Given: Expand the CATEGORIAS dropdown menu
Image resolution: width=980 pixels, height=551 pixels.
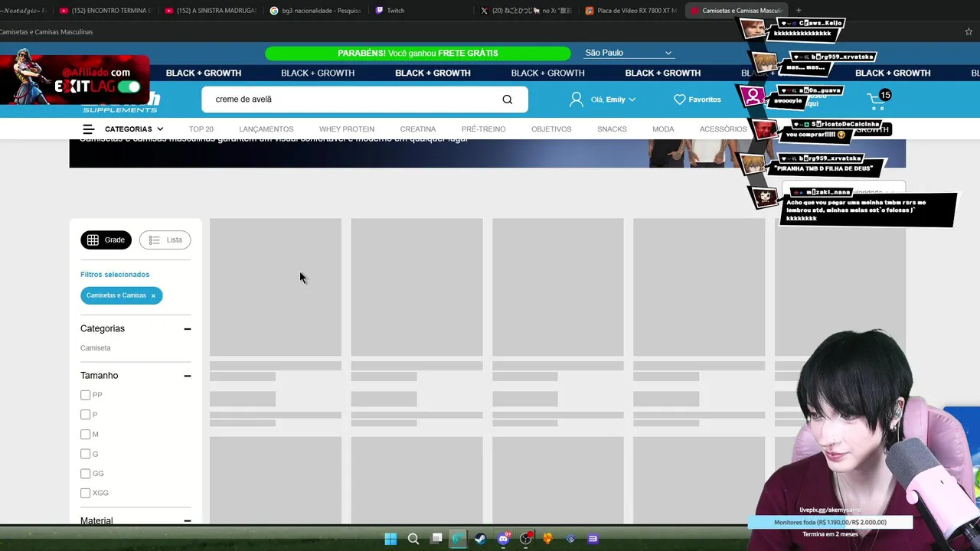Looking at the screenshot, I should point(134,129).
